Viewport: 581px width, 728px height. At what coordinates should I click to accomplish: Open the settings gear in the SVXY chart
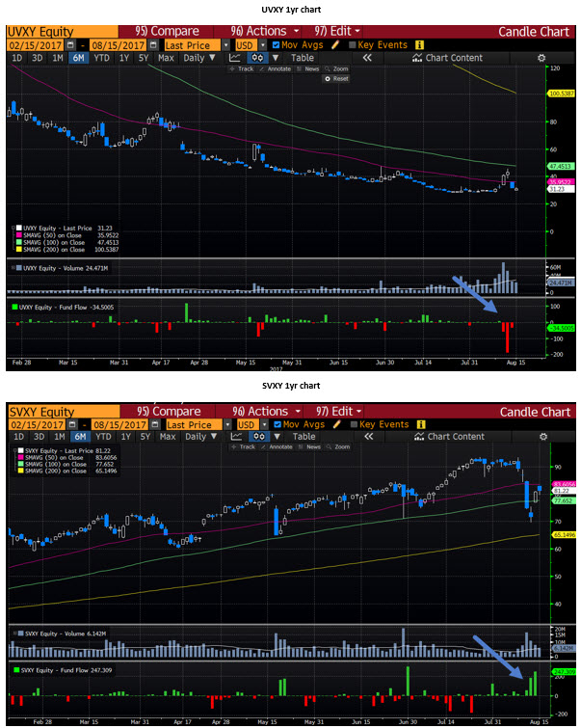(x=541, y=437)
